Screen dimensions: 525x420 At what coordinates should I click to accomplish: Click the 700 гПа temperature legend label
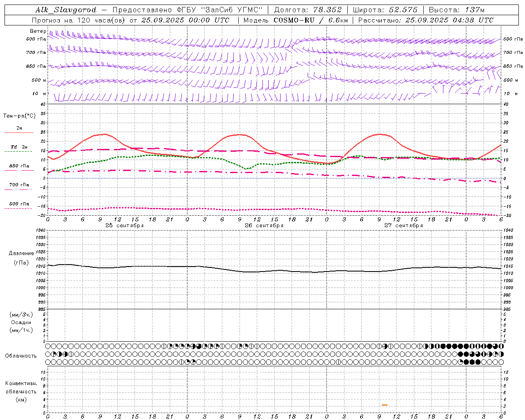click(x=19, y=185)
